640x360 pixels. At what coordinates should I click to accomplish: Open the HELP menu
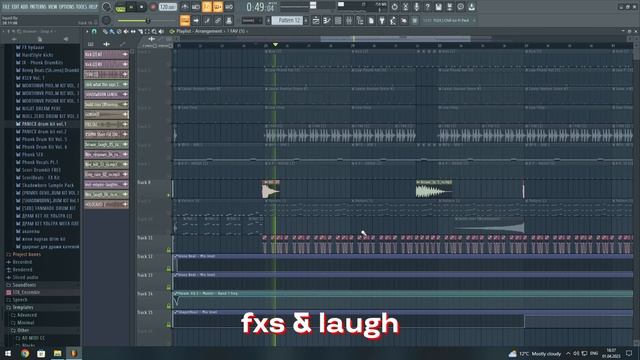tap(93, 7)
